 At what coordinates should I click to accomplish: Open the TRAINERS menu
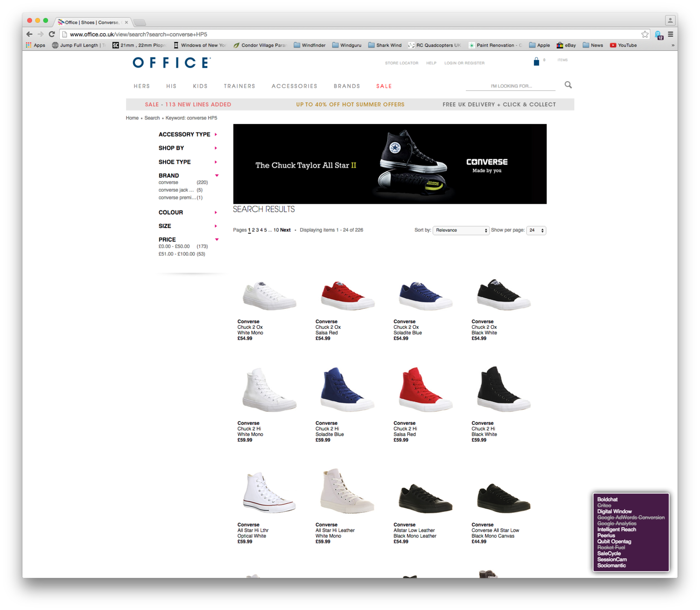pyautogui.click(x=239, y=86)
